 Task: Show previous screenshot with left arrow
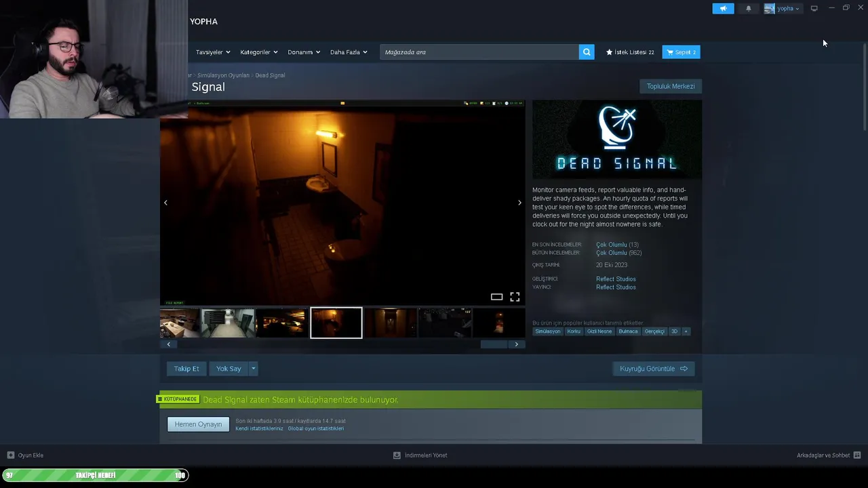click(x=165, y=203)
